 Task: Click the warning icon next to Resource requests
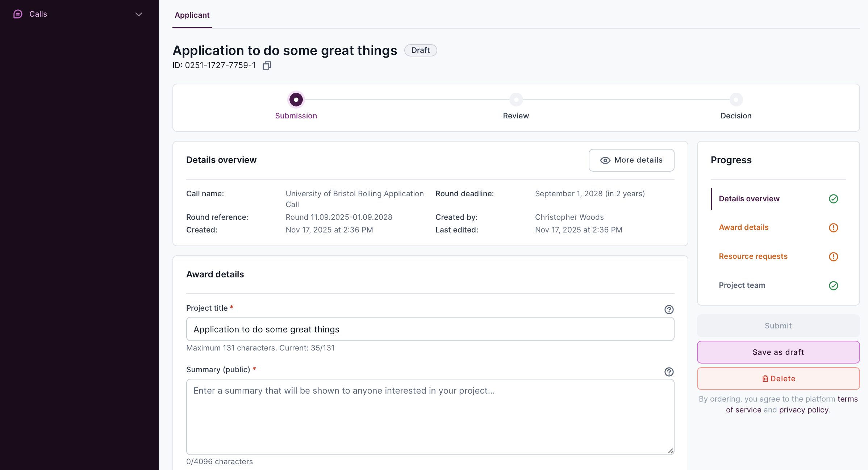click(833, 256)
